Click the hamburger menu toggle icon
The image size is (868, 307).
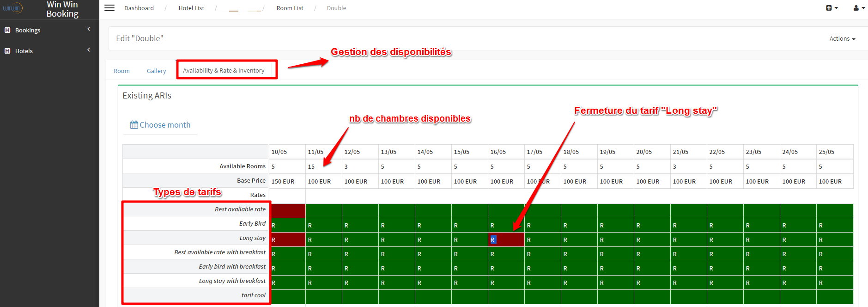109,8
